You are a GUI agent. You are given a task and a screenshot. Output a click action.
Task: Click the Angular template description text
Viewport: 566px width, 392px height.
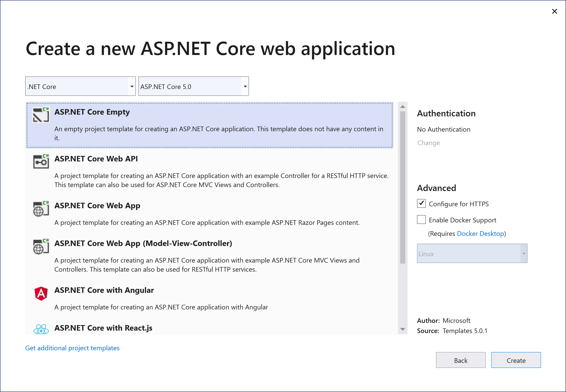click(161, 307)
